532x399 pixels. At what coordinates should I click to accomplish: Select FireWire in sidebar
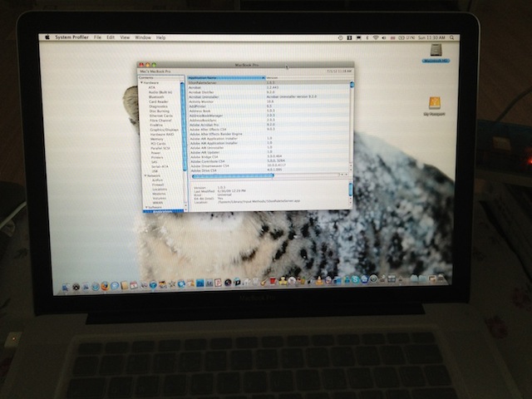[x=156, y=126]
